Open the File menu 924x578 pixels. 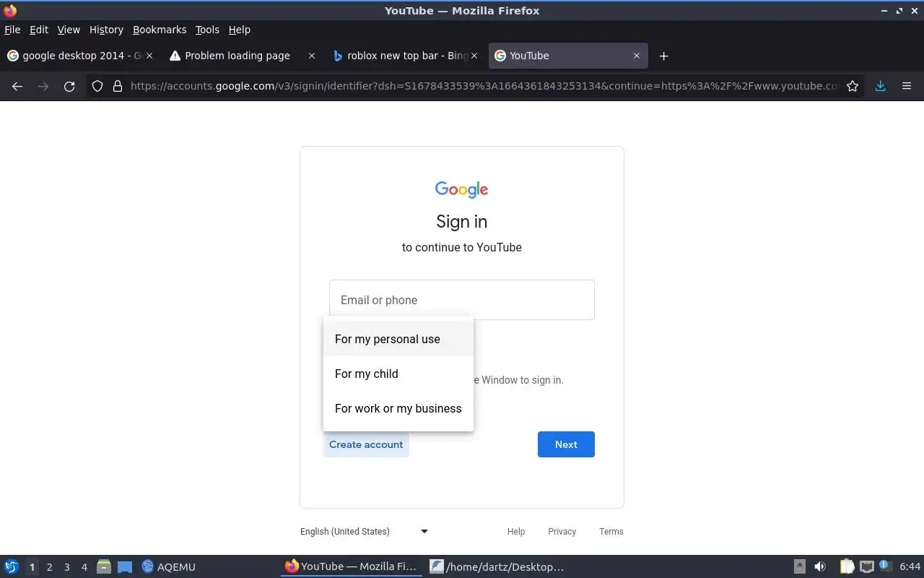click(x=12, y=30)
